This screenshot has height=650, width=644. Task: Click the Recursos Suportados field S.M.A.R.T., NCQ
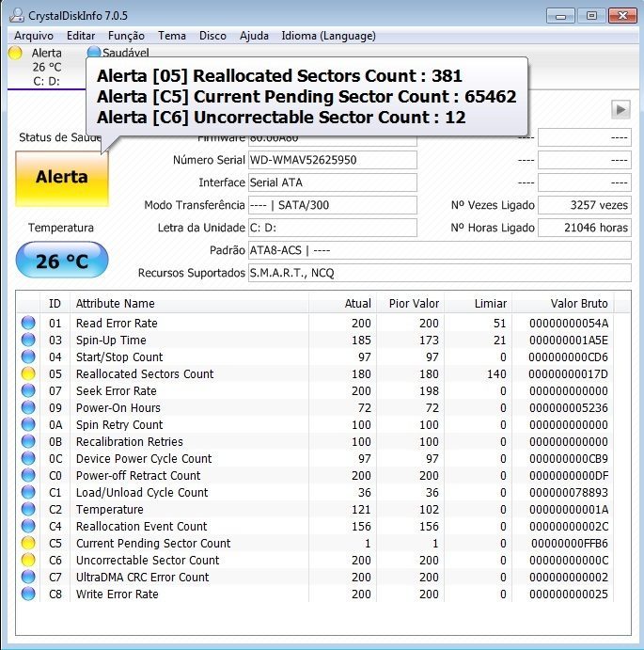(440, 273)
